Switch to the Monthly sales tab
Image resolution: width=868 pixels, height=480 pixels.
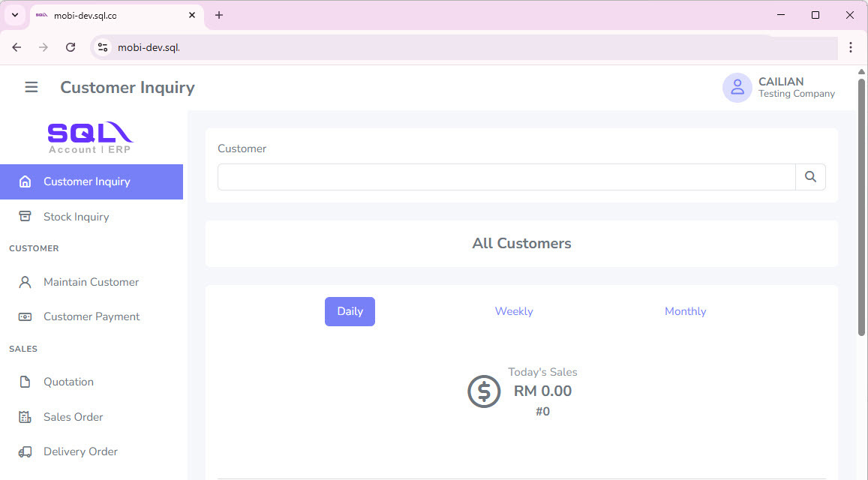click(x=685, y=312)
